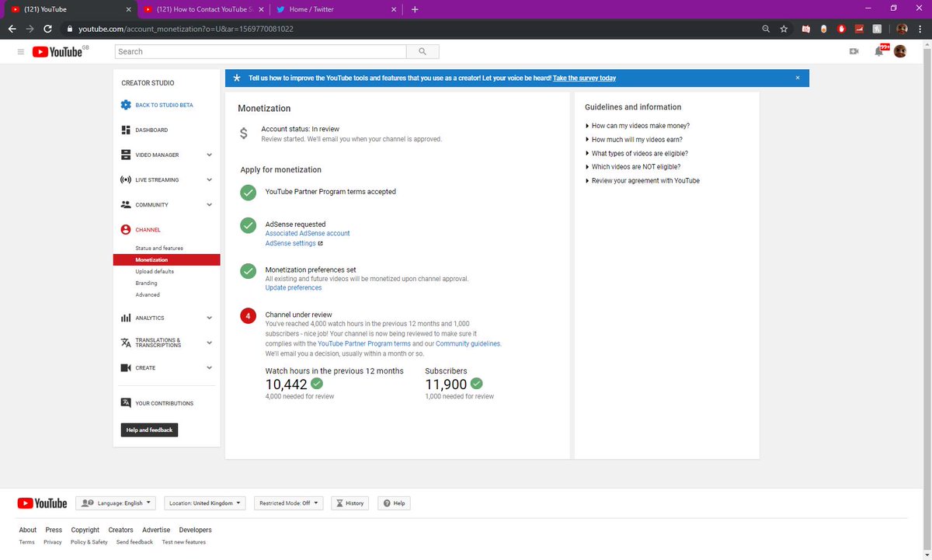The height and width of the screenshot is (560, 932).
Task: Click the Community people icon
Action: pyautogui.click(x=126, y=205)
